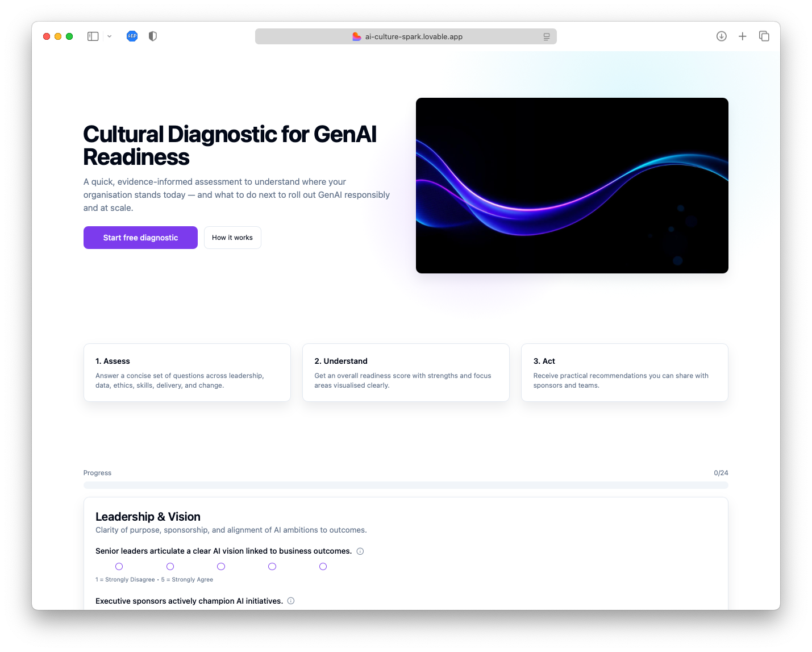Image resolution: width=812 pixels, height=652 pixels.
Task: Rate AI vision question as 2
Action: [x=170, y=567]
